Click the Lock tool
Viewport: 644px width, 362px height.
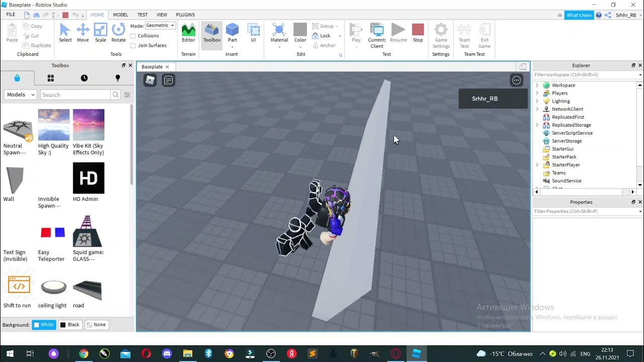(321, 36)
